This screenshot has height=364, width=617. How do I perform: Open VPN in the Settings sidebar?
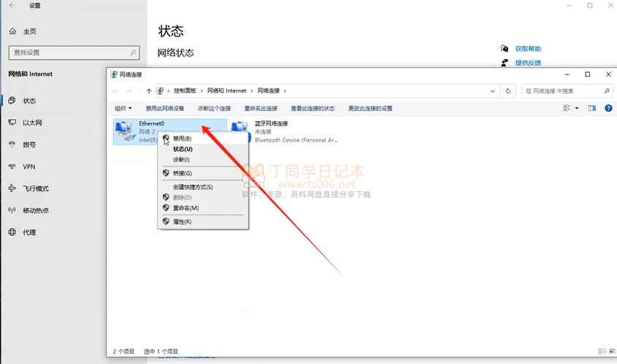(29, 166)
